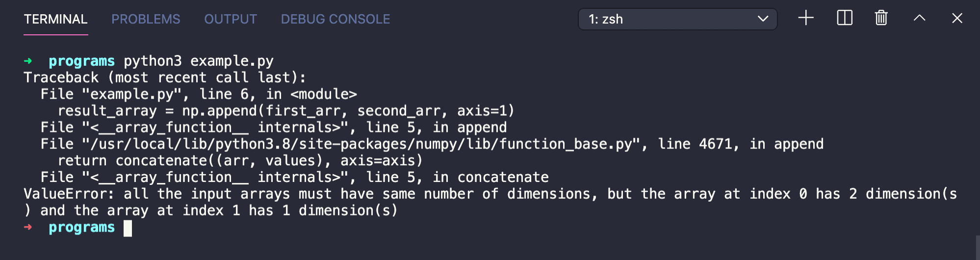Click the dropdown arrow beside zsh
Viewport: 980px width, 260px height.
[x=763, y=19]
